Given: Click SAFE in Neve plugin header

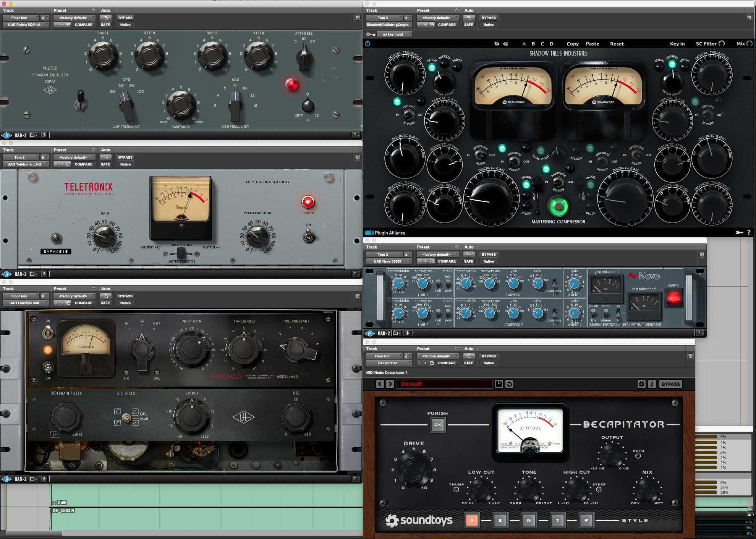Looking at the screenshot, I should pos(469,261).
